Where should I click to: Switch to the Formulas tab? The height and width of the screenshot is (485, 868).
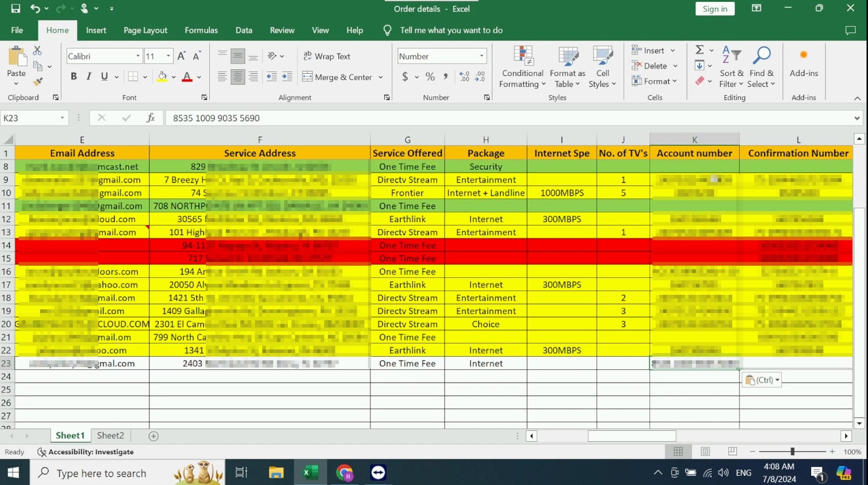tap(201, 30)
